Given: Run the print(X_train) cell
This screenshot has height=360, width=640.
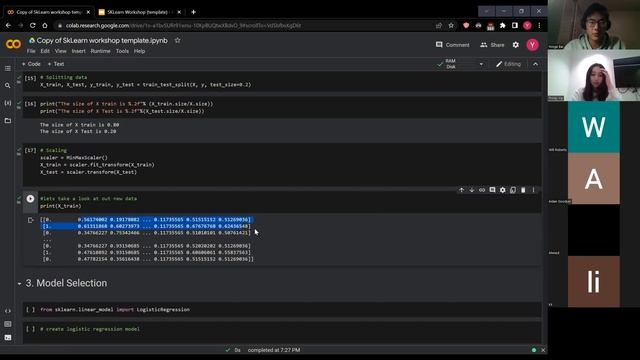Looking at the screenshot, I should [30, 199].
